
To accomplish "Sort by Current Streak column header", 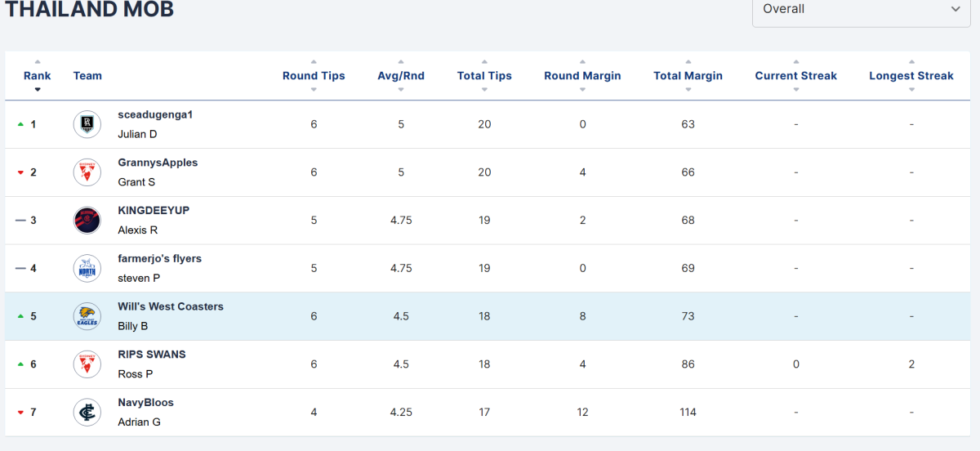I will click(795, 76).
